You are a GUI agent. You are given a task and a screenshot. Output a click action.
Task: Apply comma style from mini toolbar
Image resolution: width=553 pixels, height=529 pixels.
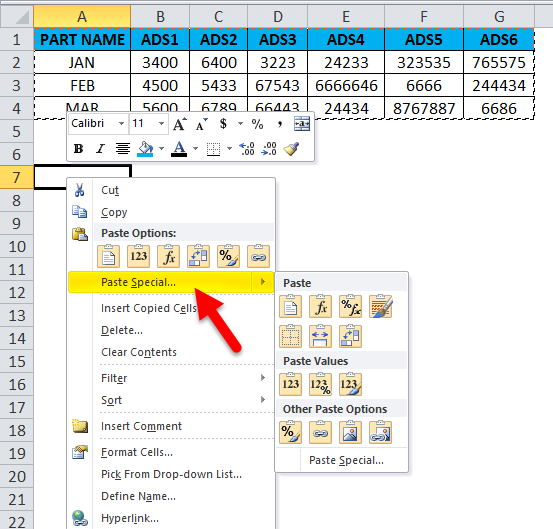[280, 124]
